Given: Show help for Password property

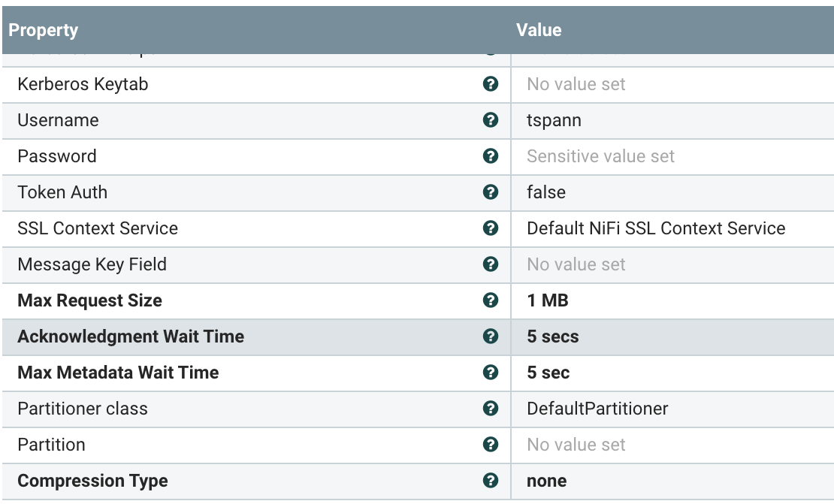Looking at the screenshot, I should coord(491,156).
